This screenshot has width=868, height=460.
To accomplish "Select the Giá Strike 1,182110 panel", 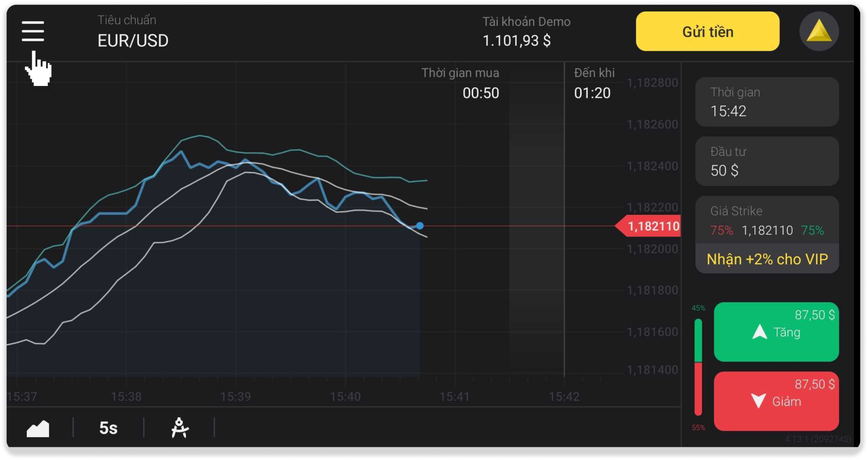I will click(x=767, y=221).
